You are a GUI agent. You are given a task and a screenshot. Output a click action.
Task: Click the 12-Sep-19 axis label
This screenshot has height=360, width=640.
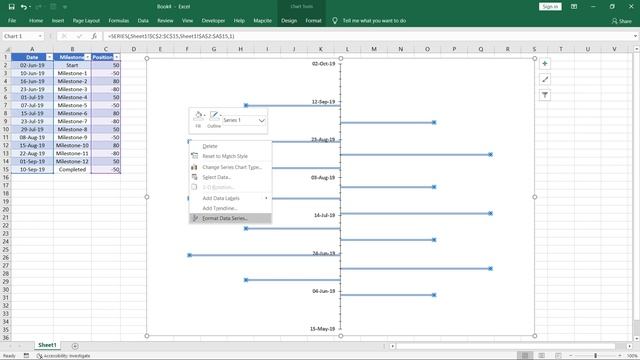[323, 102]
